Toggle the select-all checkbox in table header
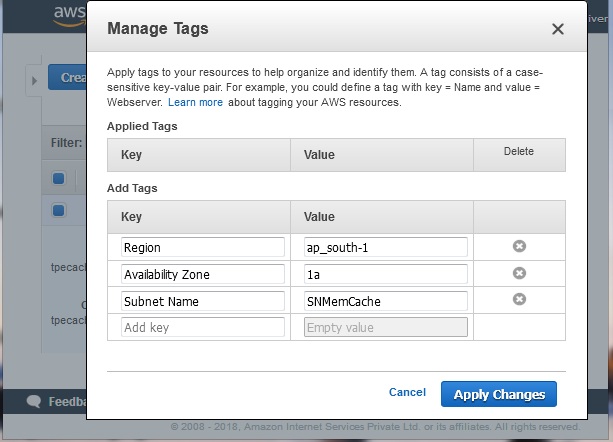The image size is (613, 442). [59, 179]
